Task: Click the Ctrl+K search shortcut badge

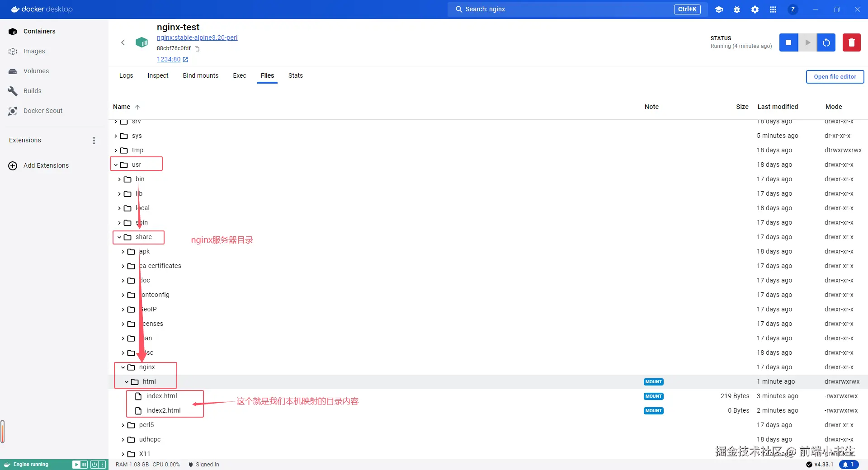Action: tap(687, 9)
